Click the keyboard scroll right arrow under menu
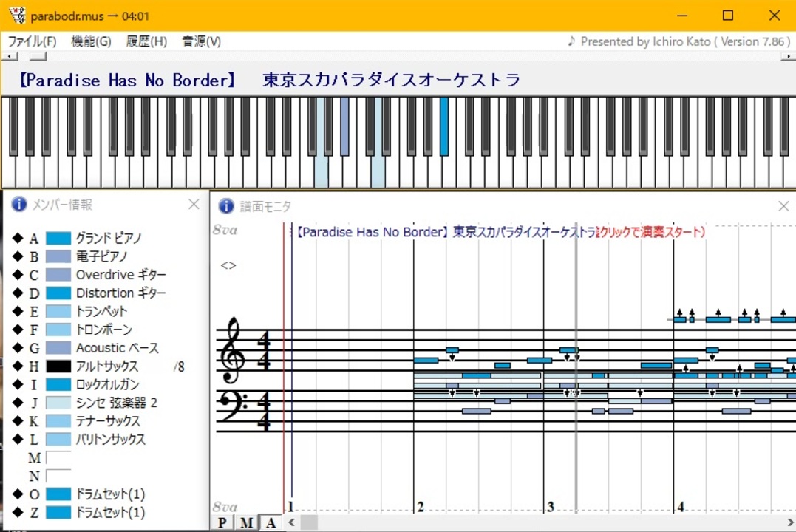Image resolution: width=796 pixels, height=532 pixels. [788, 56]
